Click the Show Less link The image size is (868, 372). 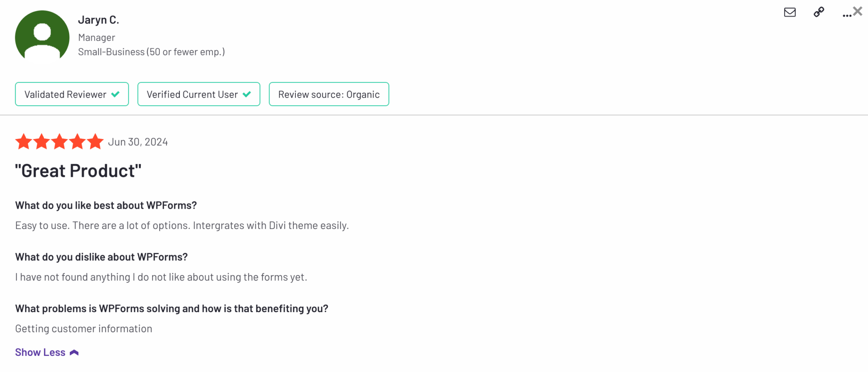tap(40, 352)
